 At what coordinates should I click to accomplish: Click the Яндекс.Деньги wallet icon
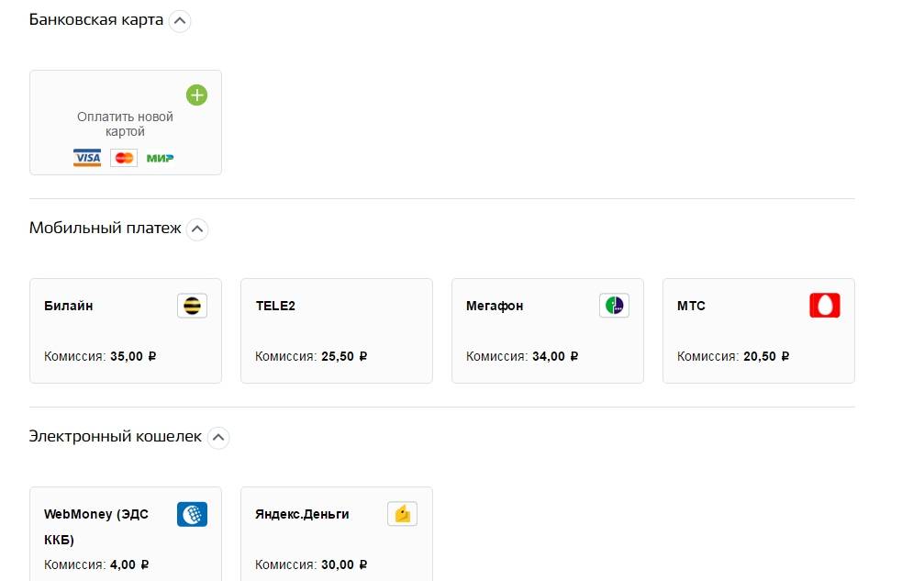click(x=402, y=514)
